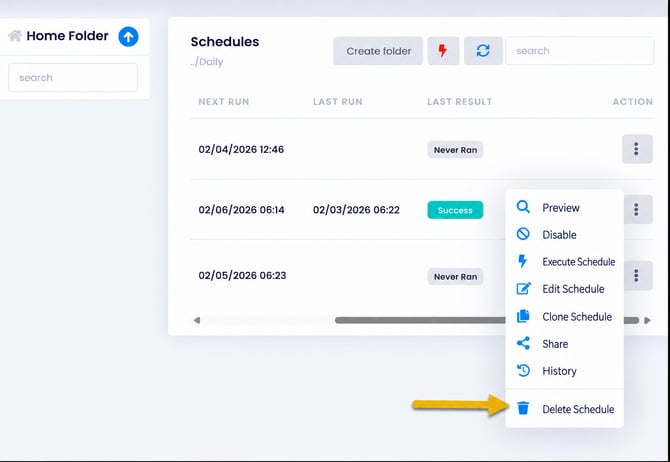Focus the Schedules search field
The image size is (670, 462).
point(580,51)
